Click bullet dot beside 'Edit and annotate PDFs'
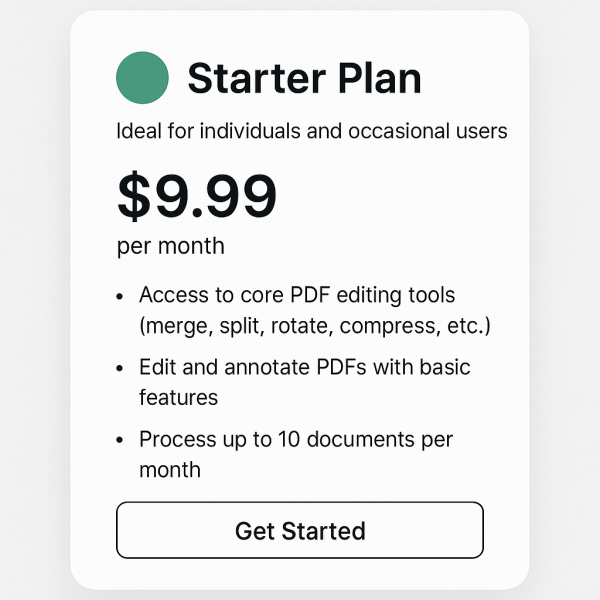The width and height of the screenshot is (600, 600). pyautogui.click(x=121, y=368)
